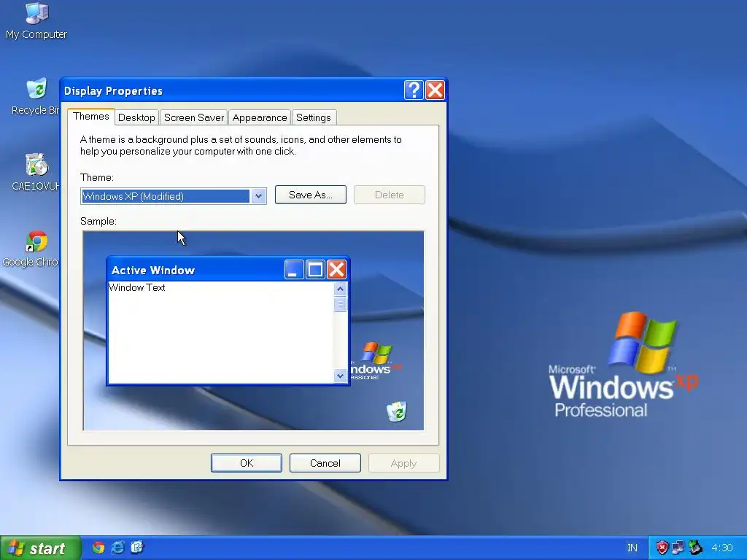Click the network computers tray icon
Viewport: 747px width, 560px height.
click(678, 548)
